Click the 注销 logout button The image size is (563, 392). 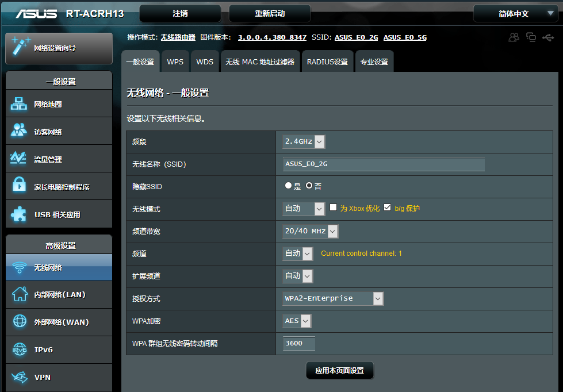(x=180, y=14)
